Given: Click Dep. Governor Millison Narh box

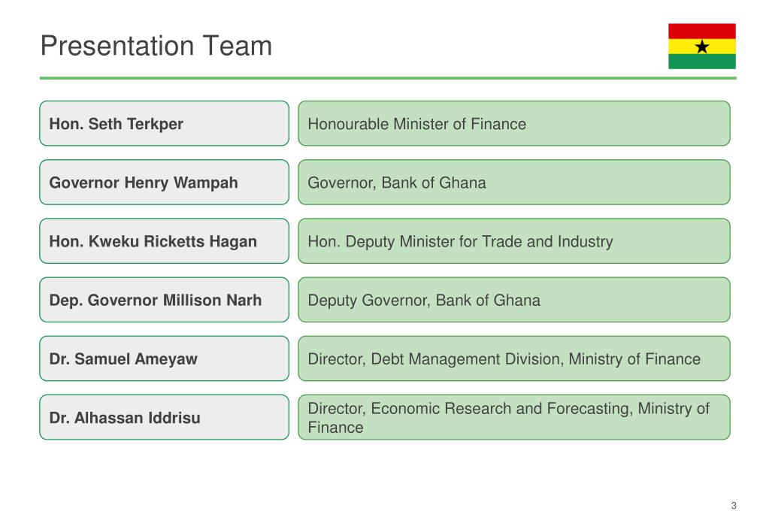Looking at the screenshot, I should [165, 300].
